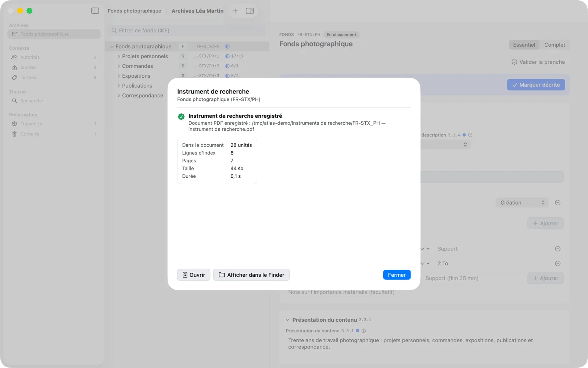Image resolution: width=588 pixels, height=368 pixels.
Task: Click the Support (film 35 mm) input field
Action: [474, 278]
